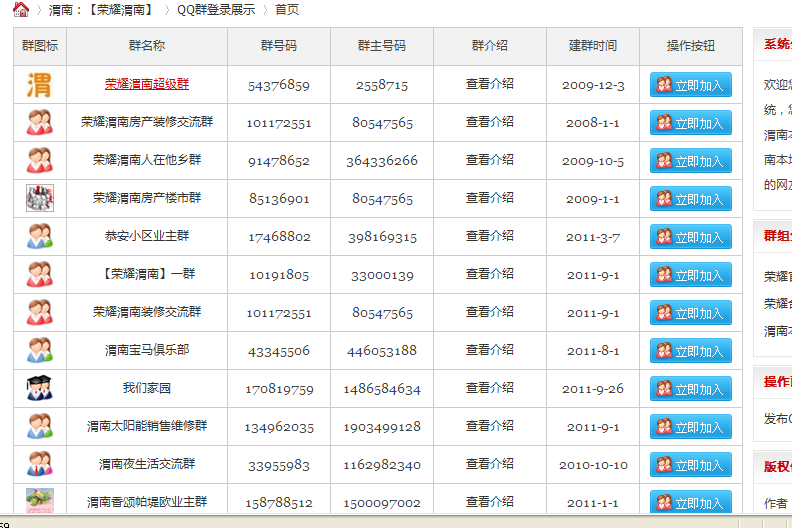792x528 pixels.
Task: Select group number 54376859
Action: click(x=279, y=85)
